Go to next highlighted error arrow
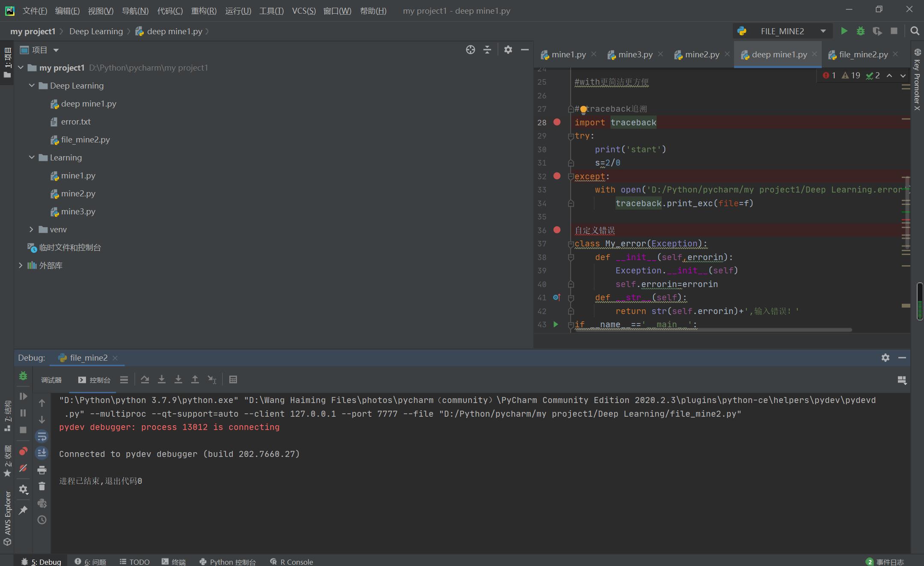The height and width of the screenshot is (566, 924). pos(903,76)
